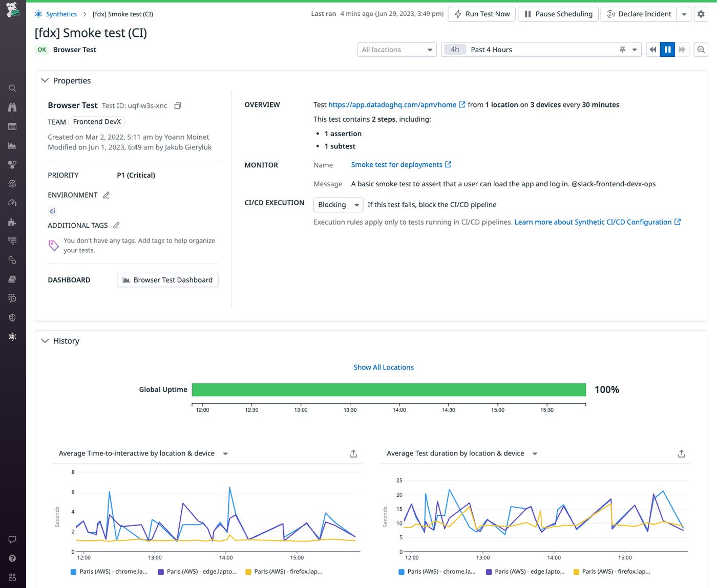This screenshot has width=717, height=588.
Task: Edit the Environment field with the pencil icon
Action: [107, 195]
